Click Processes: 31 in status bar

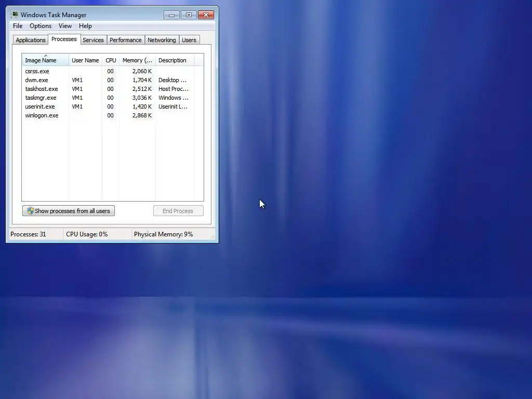click(x=28, y=234)
